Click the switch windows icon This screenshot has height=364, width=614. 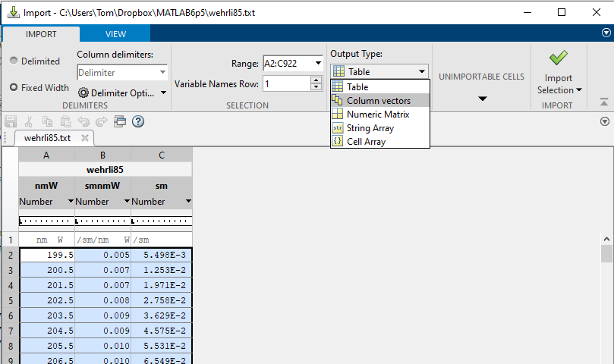(x=120, y=121)
